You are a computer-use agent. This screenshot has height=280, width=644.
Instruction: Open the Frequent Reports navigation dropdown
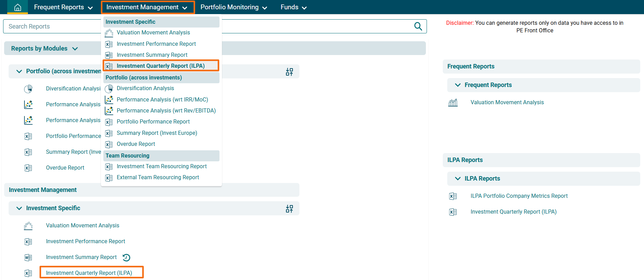[63, 7]
